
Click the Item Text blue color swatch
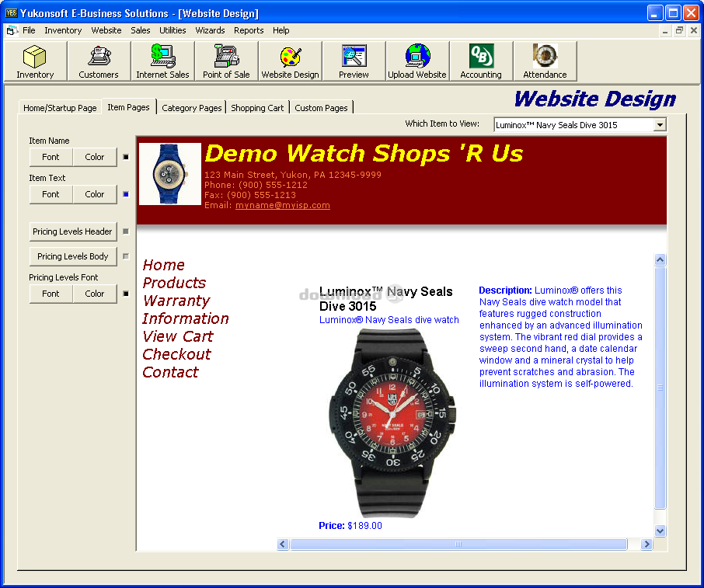(126, 194)
